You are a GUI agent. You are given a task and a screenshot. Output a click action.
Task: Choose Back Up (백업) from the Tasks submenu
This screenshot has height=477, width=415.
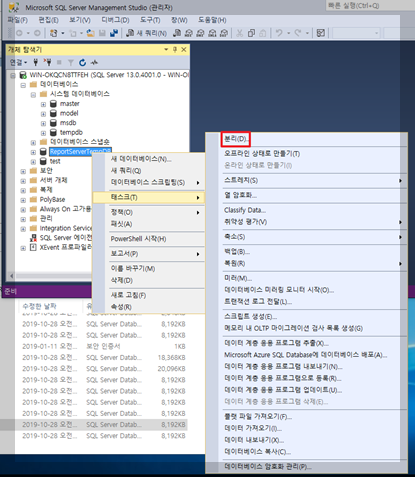(x=237, y=252)
